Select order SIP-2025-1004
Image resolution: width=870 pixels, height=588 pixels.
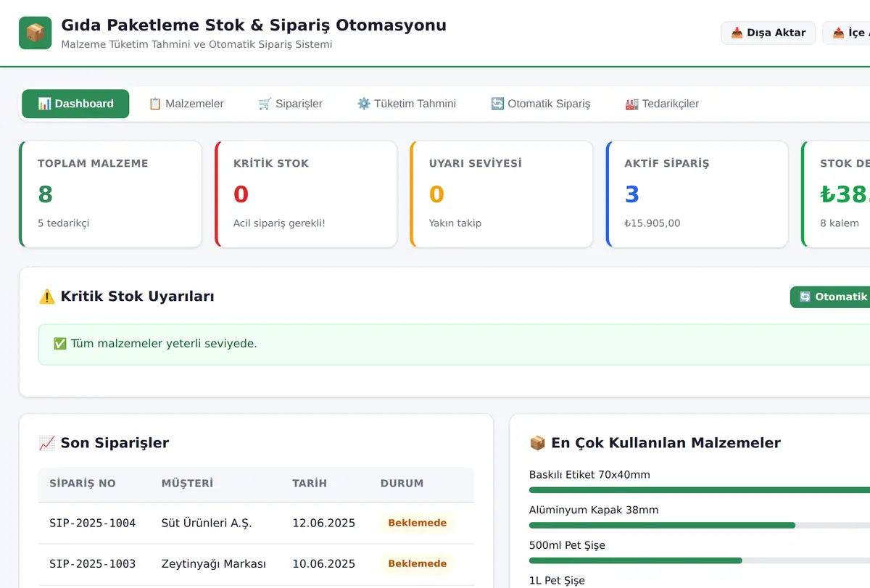(92, 523)
